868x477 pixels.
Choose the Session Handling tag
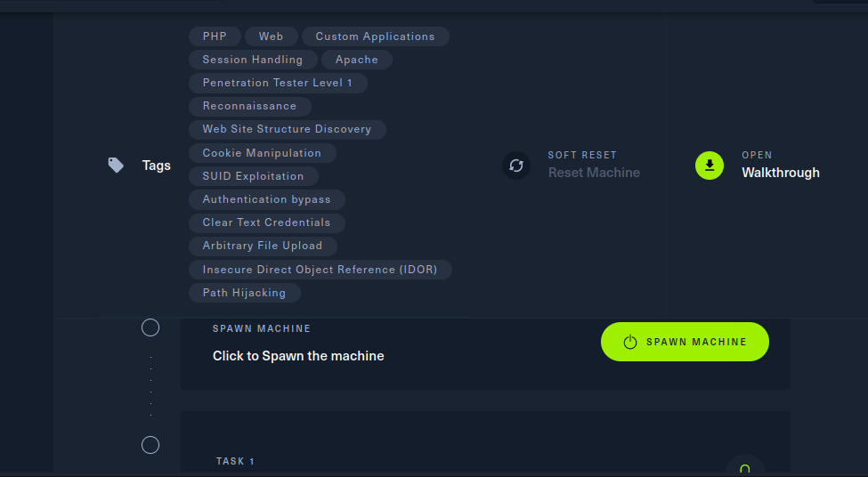[x=252, y=60]
